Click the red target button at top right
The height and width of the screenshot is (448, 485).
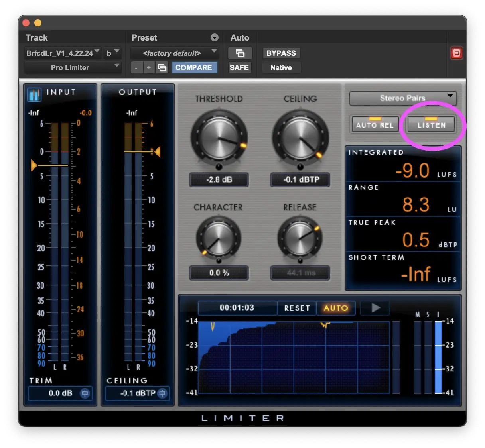[x=456, y=53]
